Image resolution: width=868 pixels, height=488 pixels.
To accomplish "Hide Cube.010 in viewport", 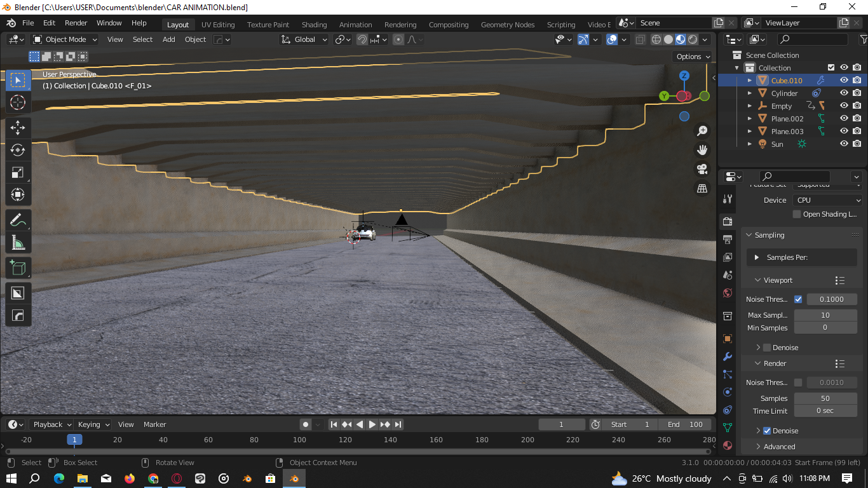I will pos(844,81).
